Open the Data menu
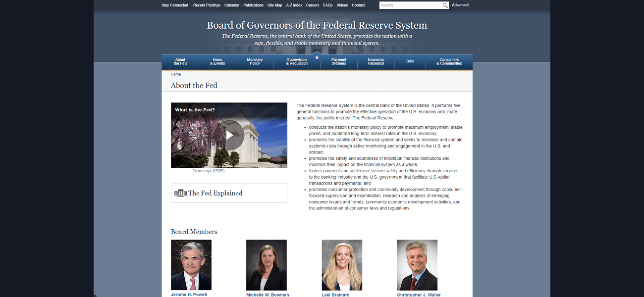The width and height of the screenshot is (644, 297). click(x=410, y=62)
